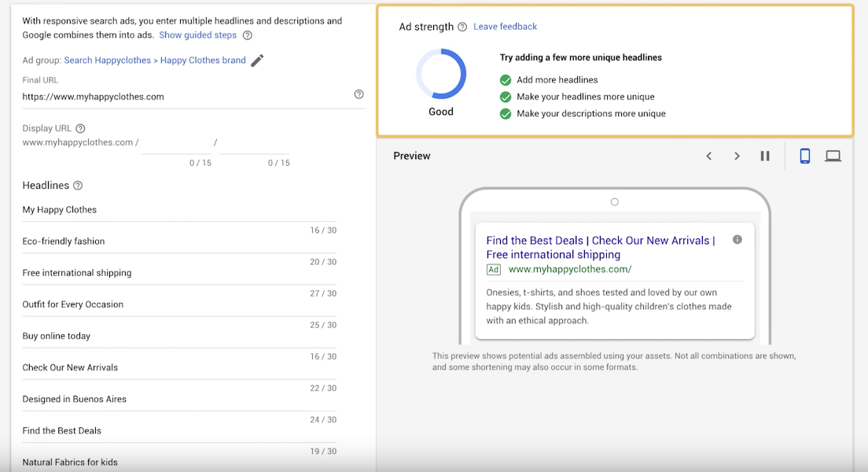Click the preview ad description text

pyautogui.click(x=609, y=306)
